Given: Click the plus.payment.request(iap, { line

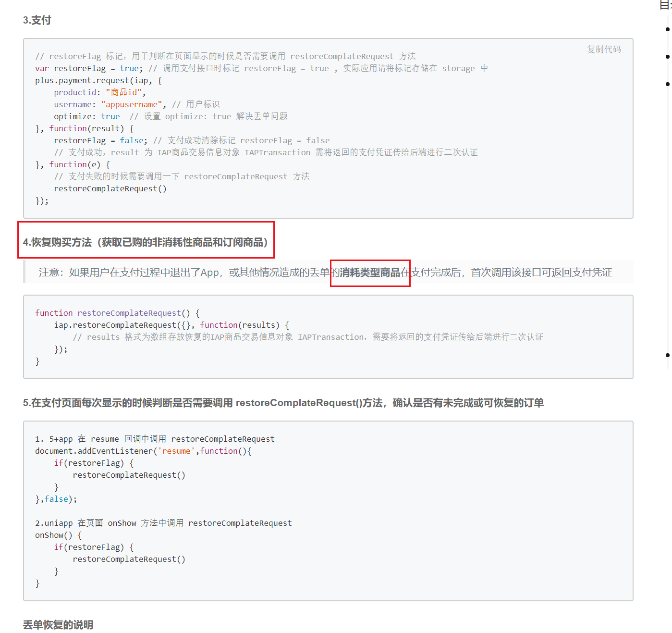Looking at the screenshot, I should point(98,80).
